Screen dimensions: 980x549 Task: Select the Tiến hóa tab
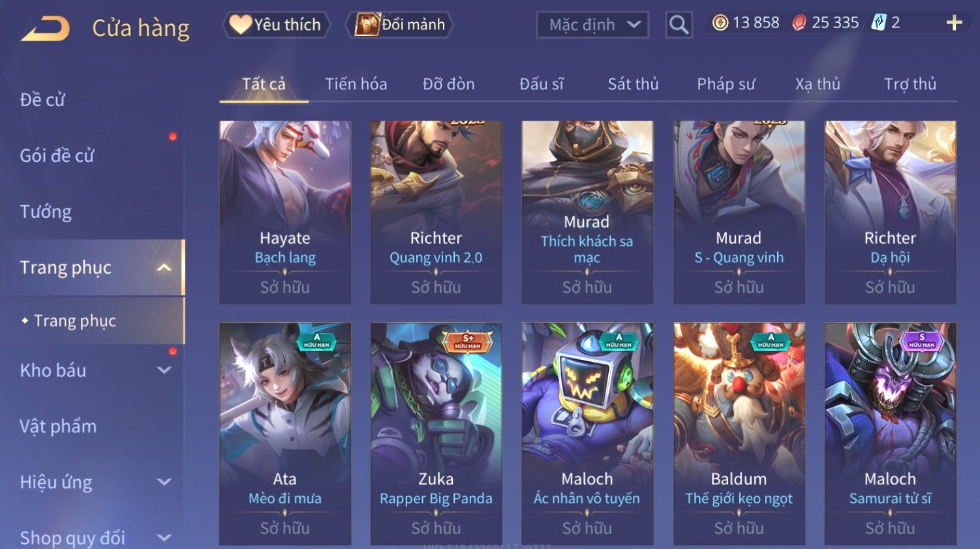click(x=356, y=83)
